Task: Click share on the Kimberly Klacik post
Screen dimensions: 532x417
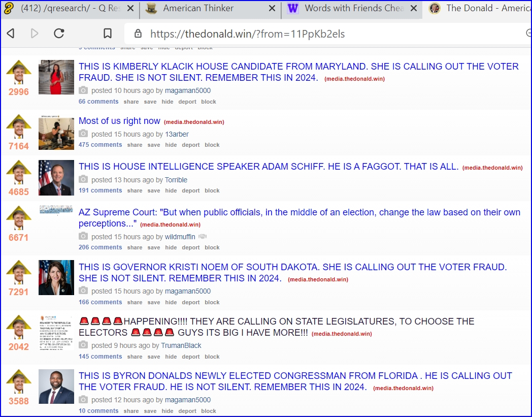Action: tap(131, 102)
